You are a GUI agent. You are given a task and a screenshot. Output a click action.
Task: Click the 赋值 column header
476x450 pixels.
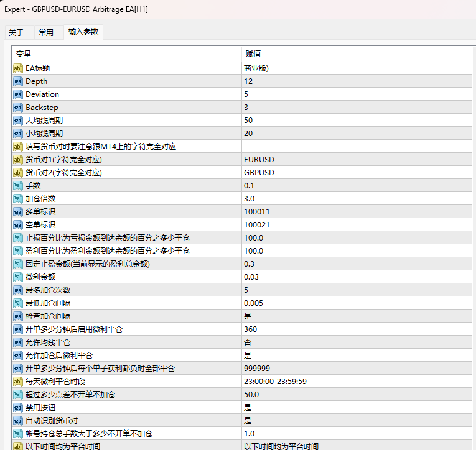click(x=357, y=54)
